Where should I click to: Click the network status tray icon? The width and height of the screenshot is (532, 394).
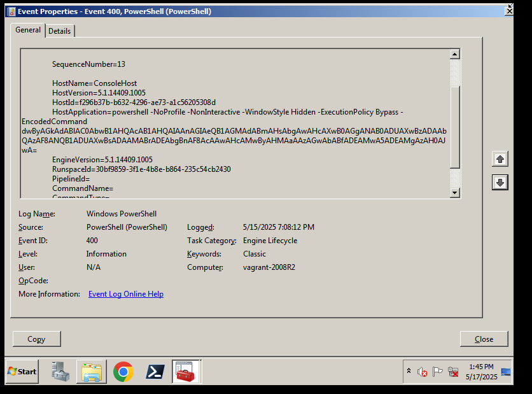[453, 372]
